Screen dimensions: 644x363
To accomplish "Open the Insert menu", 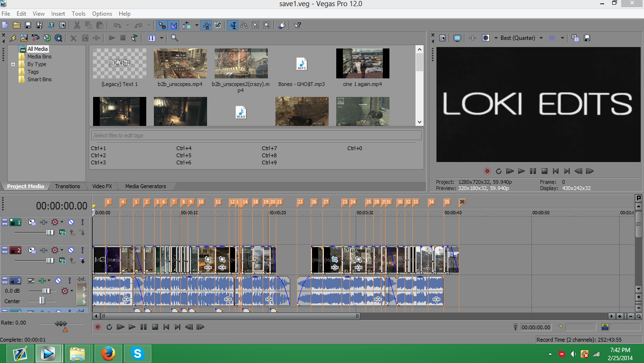I will pyautogui.click(x=58, y=14).
